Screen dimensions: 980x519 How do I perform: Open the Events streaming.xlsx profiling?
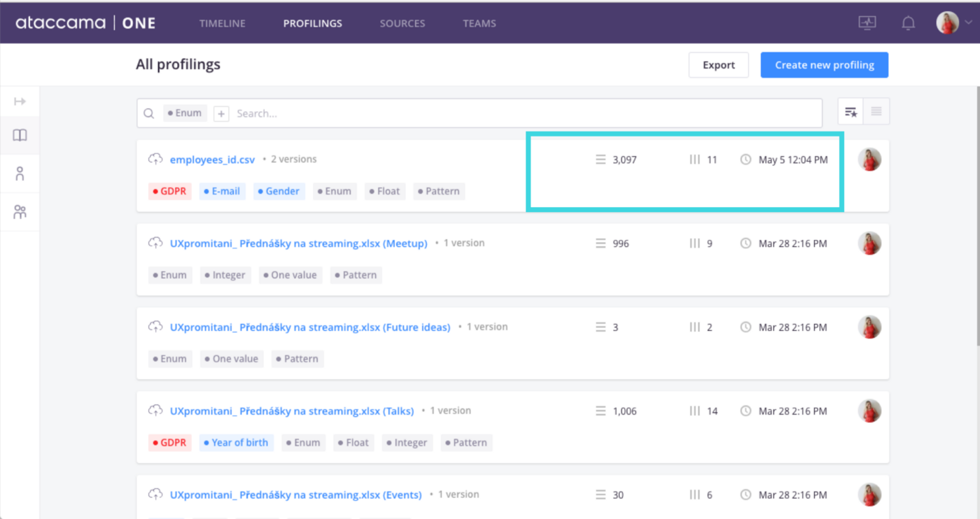(x=296, y=495)
